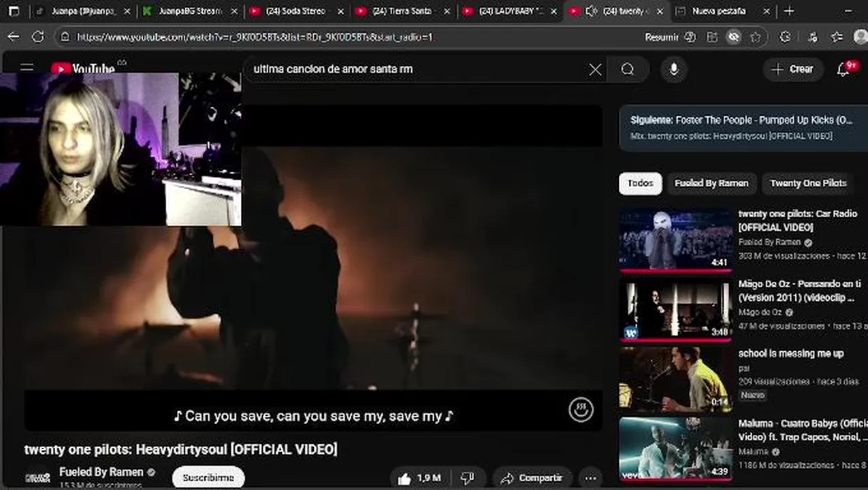The height and width of the screenshot is (490, 868).
Task: Clear the YouTube search box text
Action: click(595, 69)
